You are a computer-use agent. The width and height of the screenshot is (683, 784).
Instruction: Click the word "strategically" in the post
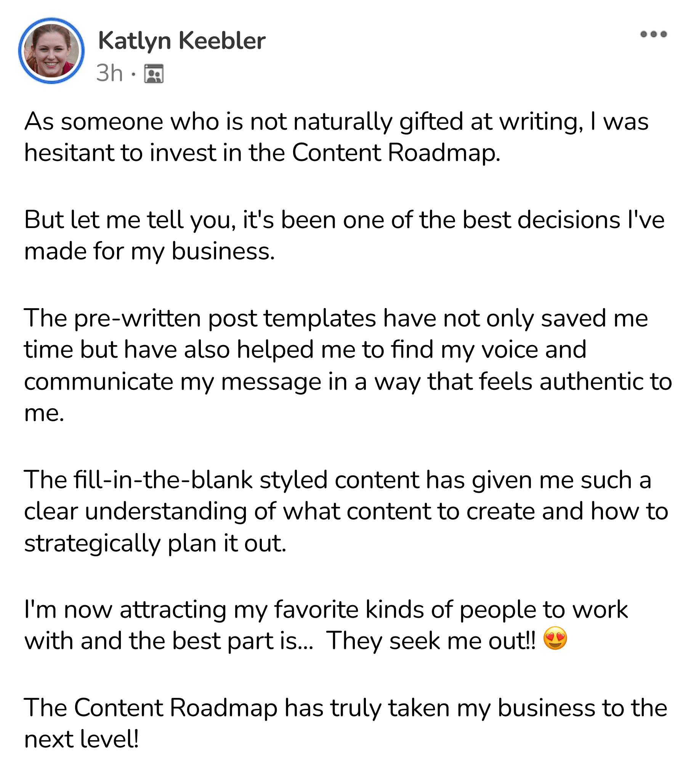click(92, 543)
